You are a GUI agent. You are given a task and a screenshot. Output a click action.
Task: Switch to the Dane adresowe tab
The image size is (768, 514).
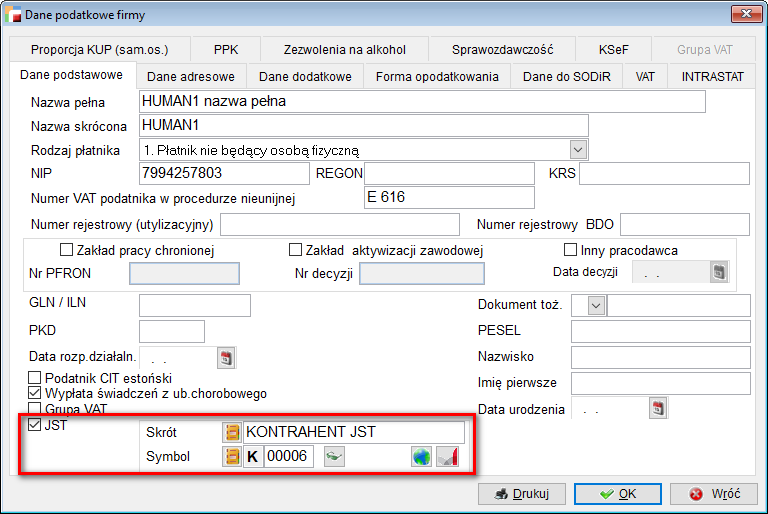coord(190,77)
